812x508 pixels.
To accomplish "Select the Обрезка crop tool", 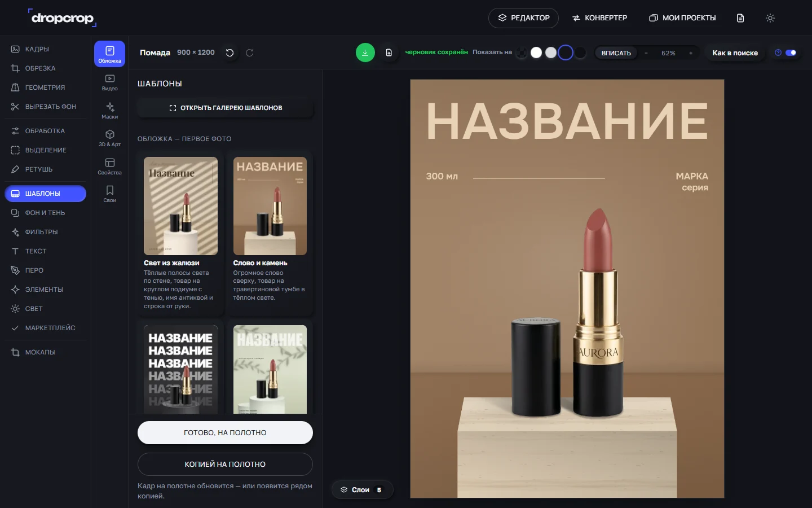I will pos(45,68).
